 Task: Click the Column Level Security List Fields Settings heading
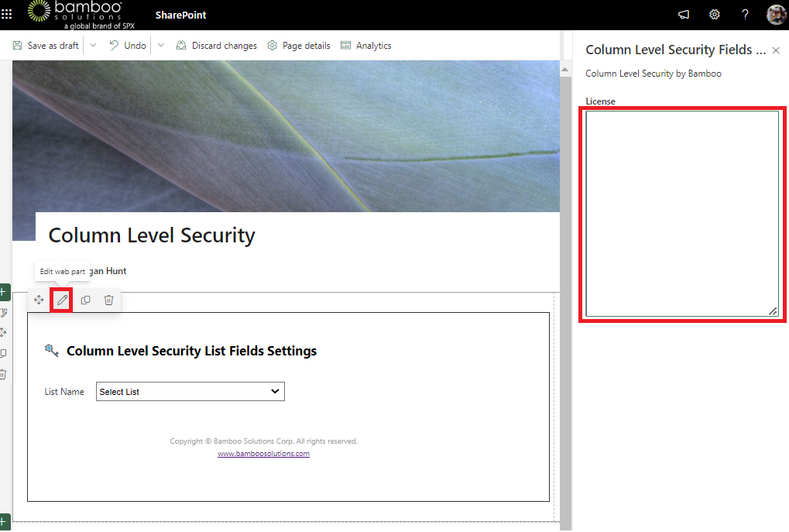(192, 351)
